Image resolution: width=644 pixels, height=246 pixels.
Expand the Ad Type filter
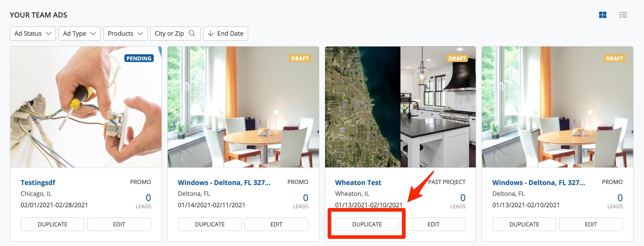click(79, 34)
